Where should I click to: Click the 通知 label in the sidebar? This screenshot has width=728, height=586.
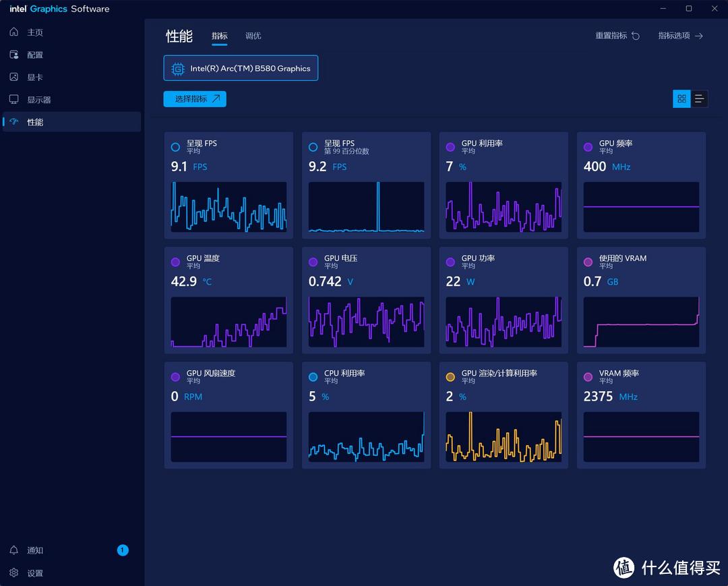[x=35, y=550]
